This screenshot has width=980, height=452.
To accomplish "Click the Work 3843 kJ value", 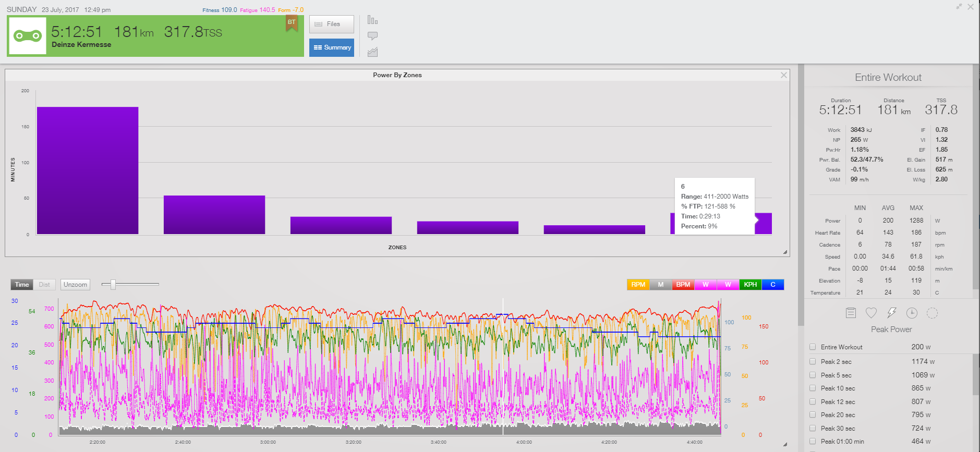I will [861, 130].
